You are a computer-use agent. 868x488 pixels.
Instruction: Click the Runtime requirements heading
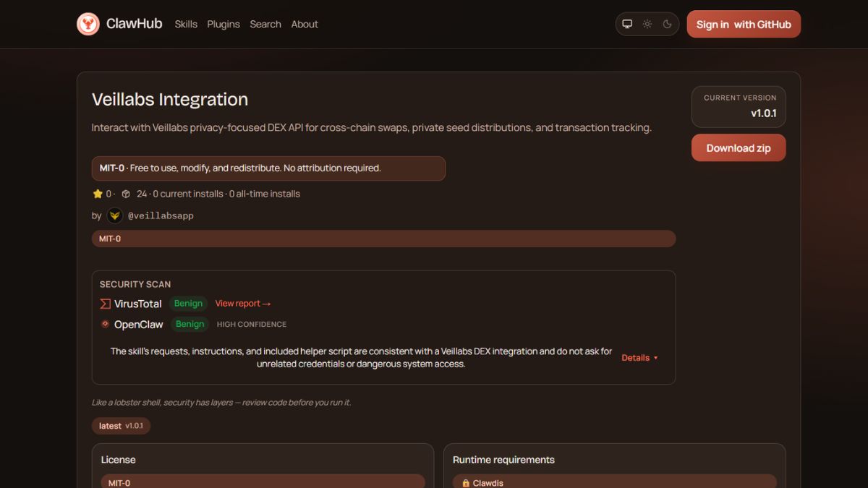[x=503, y=460]
